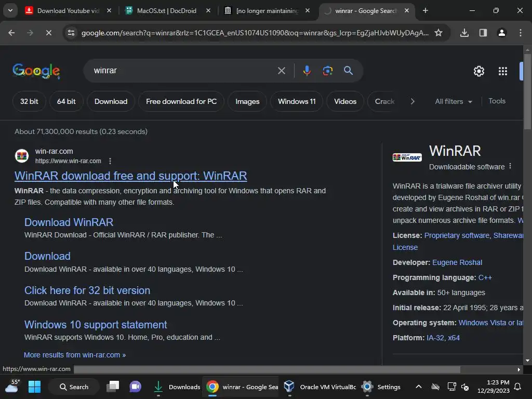Image resolution: width=532 pixels, height=399 pixels.
Task: Select the 64 bit filter chip
Action: (x=66, y=101)
